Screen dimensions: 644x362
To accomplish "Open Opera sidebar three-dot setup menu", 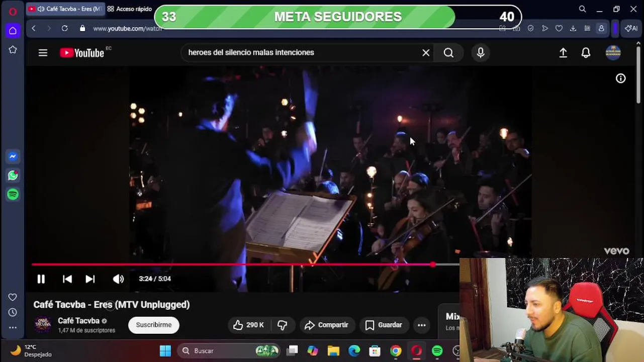I will pyautogui.click(x=13, y=327).
